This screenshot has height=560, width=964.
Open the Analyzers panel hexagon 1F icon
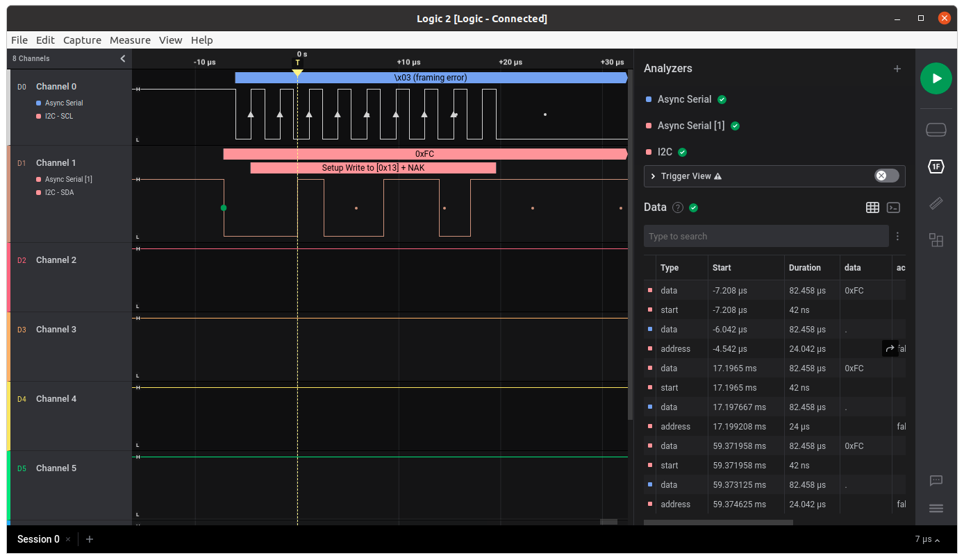[936, 167]
